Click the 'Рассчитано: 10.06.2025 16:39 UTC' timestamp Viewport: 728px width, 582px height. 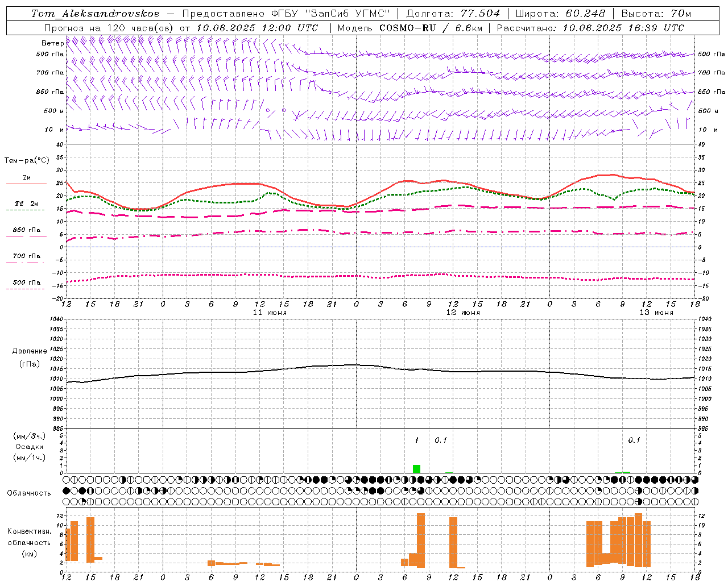point(590,28)
